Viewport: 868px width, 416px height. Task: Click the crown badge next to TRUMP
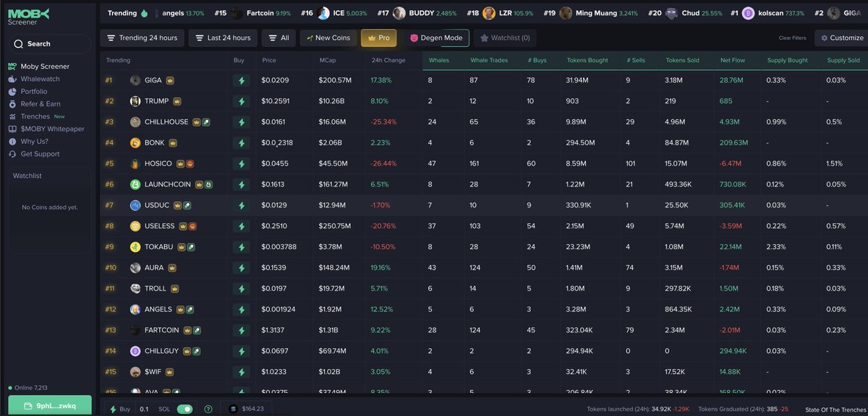point(176,101)
